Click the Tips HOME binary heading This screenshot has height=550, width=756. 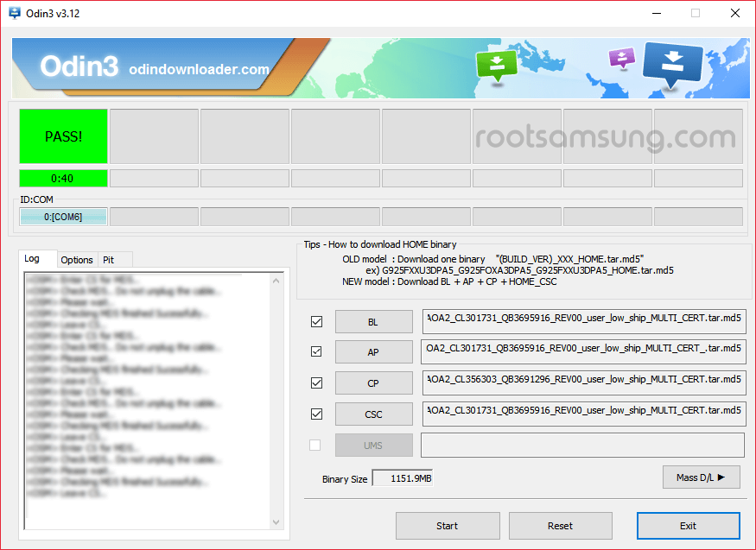pos(380,244)
